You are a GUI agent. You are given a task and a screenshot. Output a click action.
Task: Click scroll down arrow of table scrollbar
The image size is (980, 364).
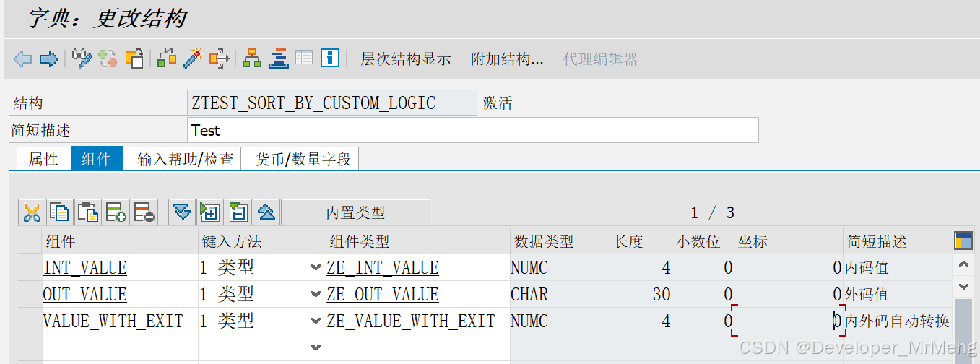point(963,287)
